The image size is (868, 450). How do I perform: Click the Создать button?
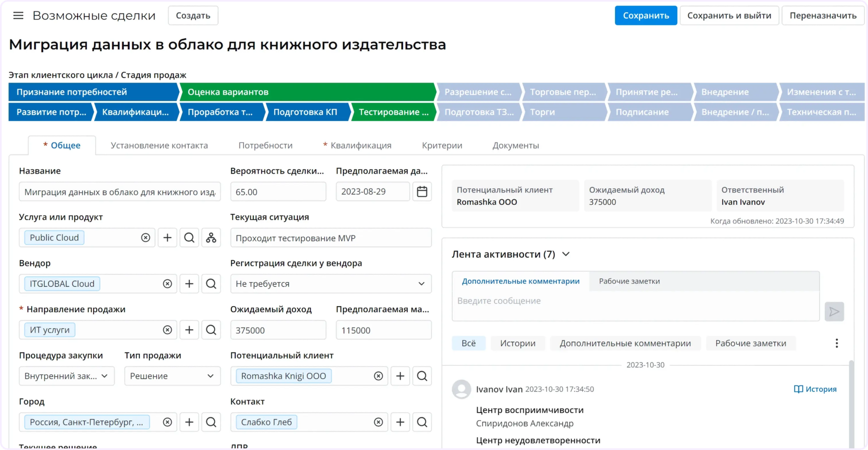[x=193, y=16]
